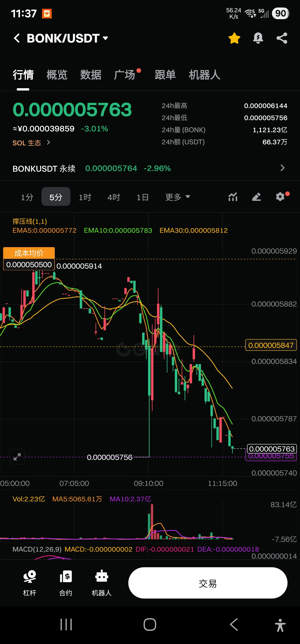Select the 1分 chart interval

click(27, 197)
